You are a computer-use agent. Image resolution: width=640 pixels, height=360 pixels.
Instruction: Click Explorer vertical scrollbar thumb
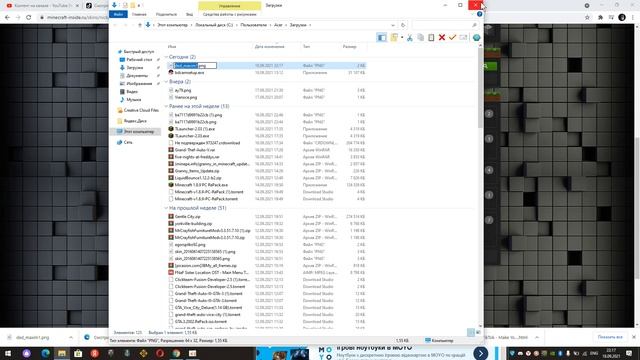pyautogui.click(x=480, y=89)
